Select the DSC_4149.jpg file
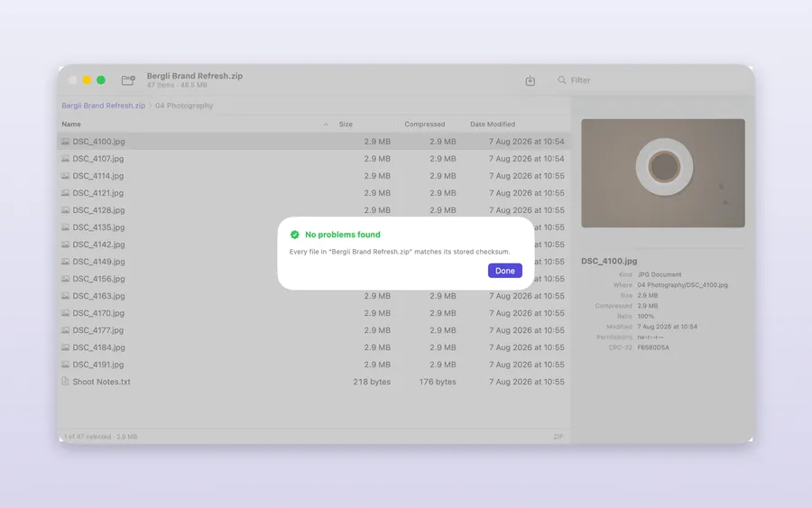812x508 pixels. point(98,261)
